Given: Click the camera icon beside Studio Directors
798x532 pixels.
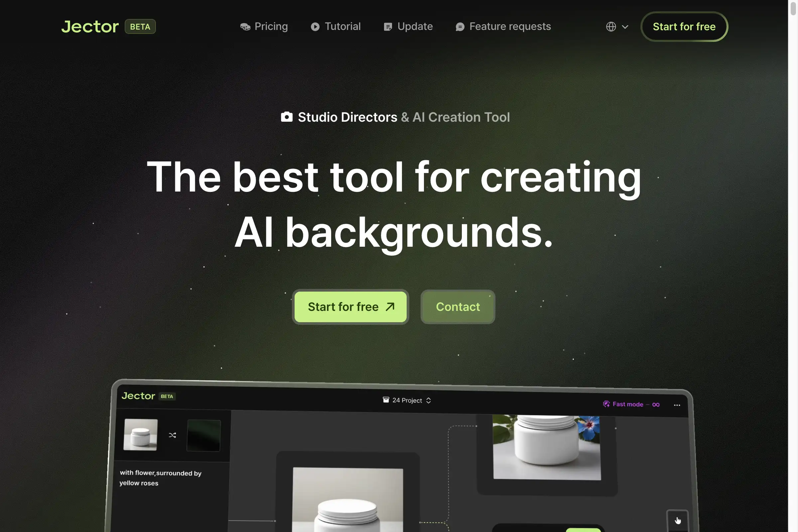Looking at the screenshot, I should pyautogui.click(x=287, y=117).
